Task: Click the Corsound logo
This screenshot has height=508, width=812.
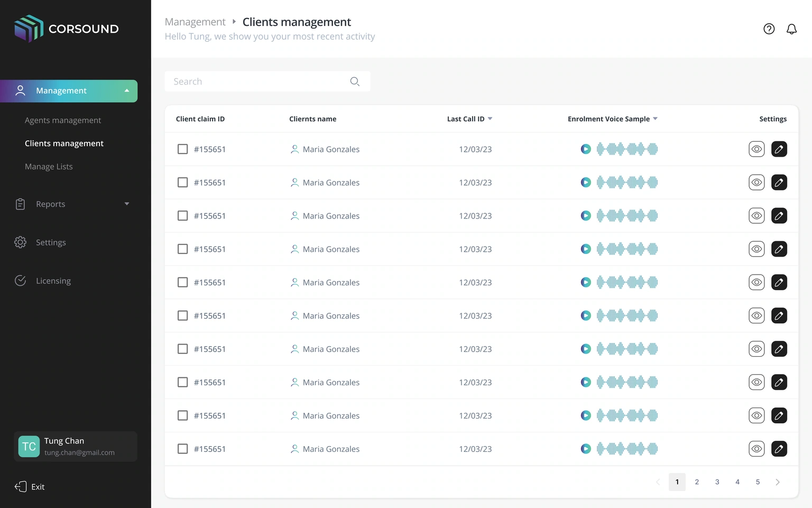Action: coord(67,29)
